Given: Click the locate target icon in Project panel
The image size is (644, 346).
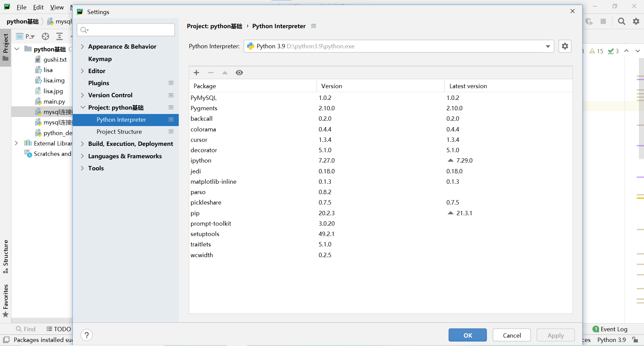Looking at the screenshot, I should [x=45, y=36].
